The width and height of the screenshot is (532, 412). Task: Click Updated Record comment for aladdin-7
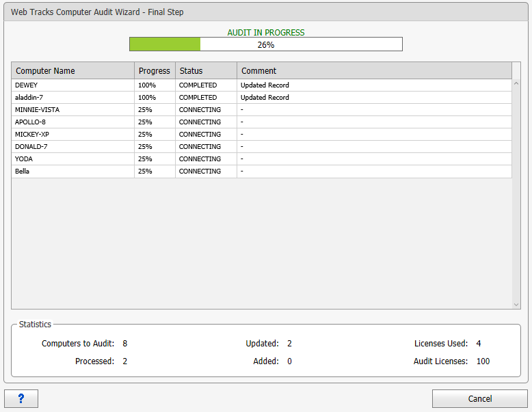pyautogui.click(x=265, y=97)
